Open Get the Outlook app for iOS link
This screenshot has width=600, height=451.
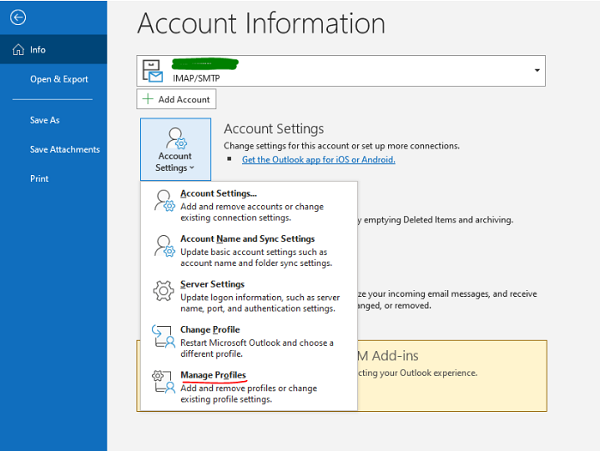(x=318, y=160)
